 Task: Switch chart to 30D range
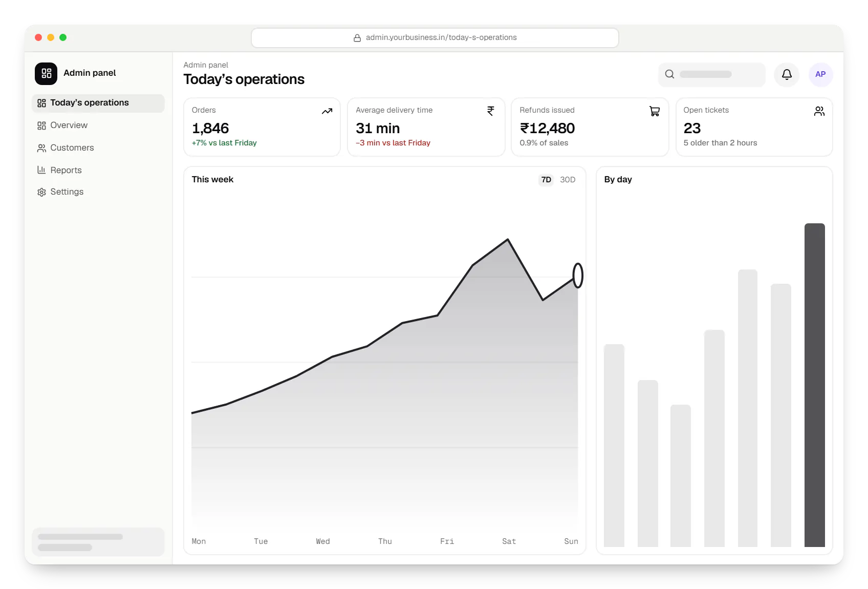(568, 180)
